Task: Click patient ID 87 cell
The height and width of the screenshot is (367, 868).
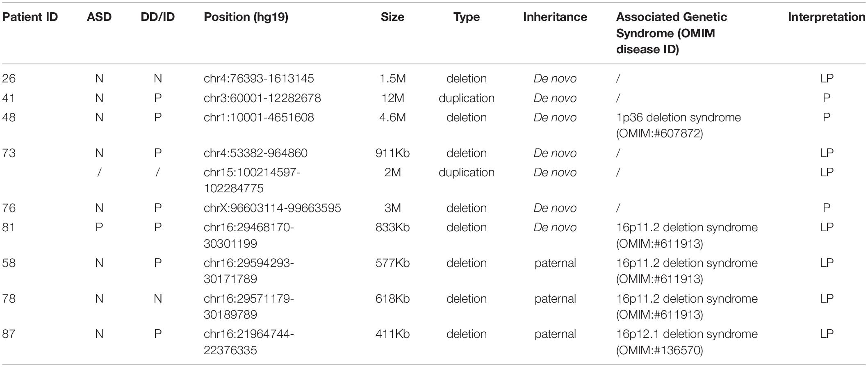Action: [9, 334]
